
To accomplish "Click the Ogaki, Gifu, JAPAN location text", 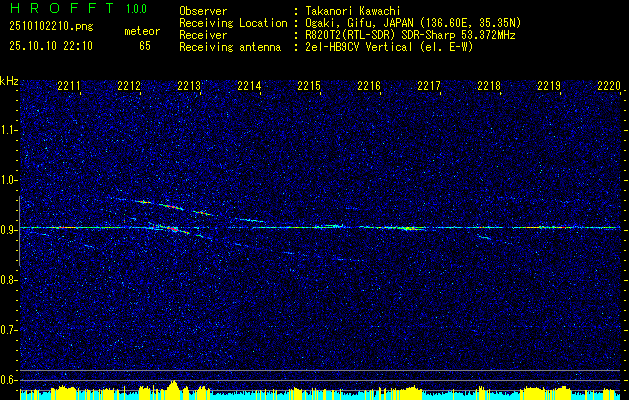I will click(x=413, y=23).
